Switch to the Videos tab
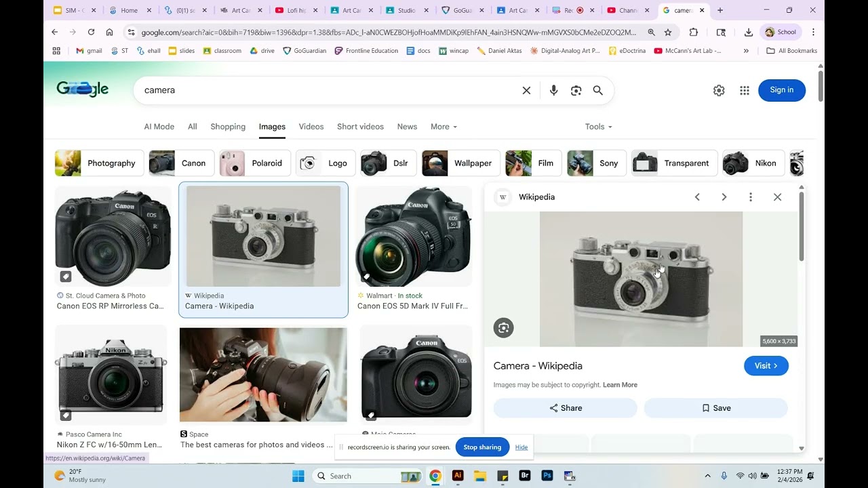The width and height of the screenshot is (868, 488). 311,127
